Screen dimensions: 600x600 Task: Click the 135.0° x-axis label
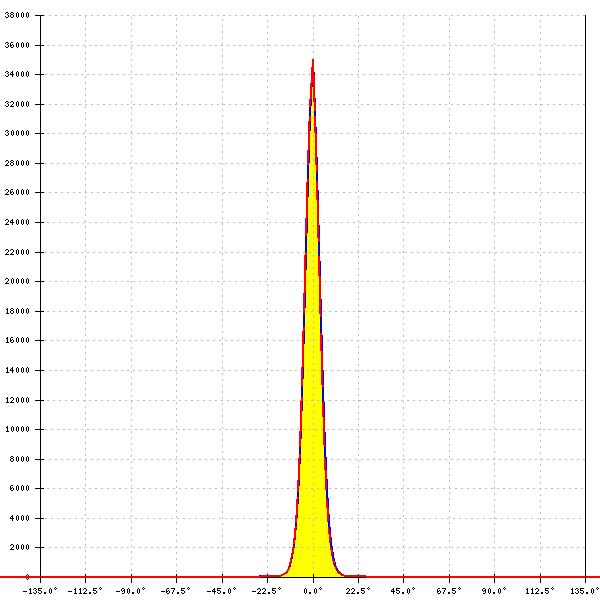coord(585,591)
